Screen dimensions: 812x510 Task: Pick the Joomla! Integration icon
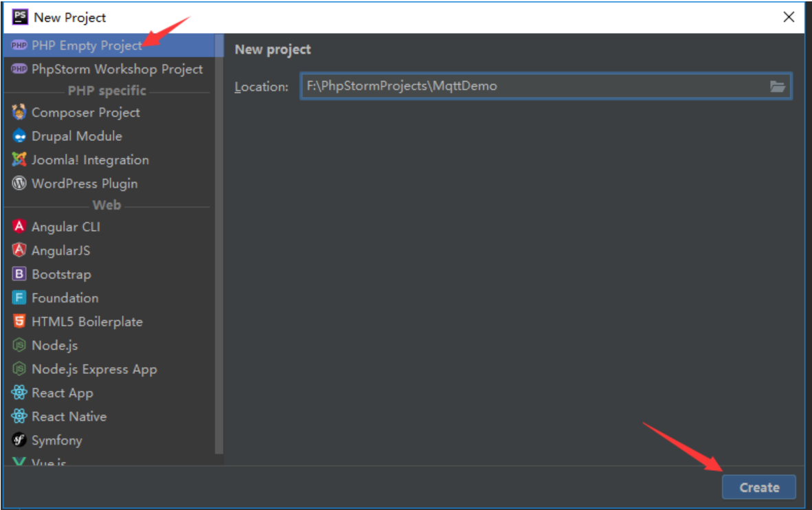click(19, 160)
